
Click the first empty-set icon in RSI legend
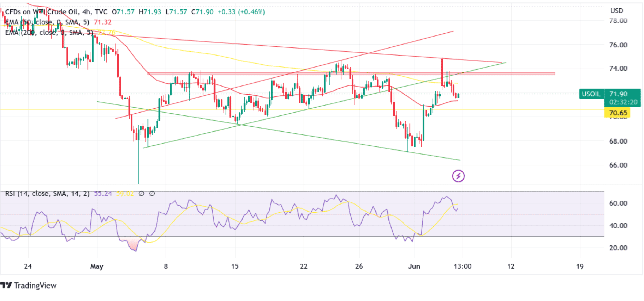141,194
